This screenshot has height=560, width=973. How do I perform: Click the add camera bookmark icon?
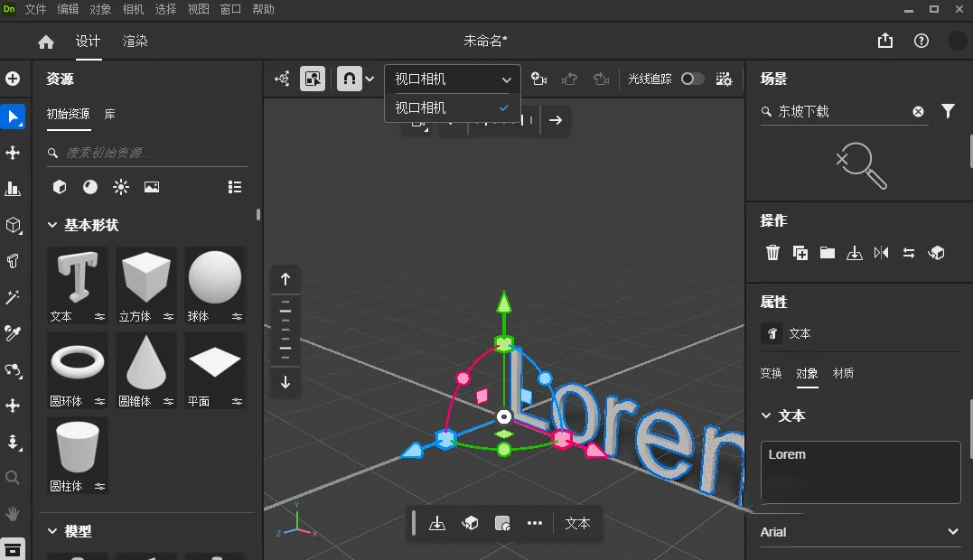point(538,79)
